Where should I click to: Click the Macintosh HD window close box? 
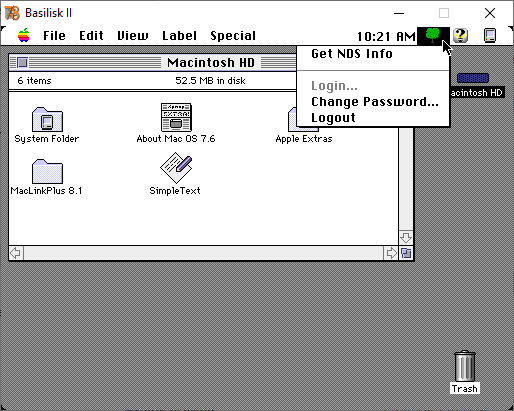coord(22,62)
